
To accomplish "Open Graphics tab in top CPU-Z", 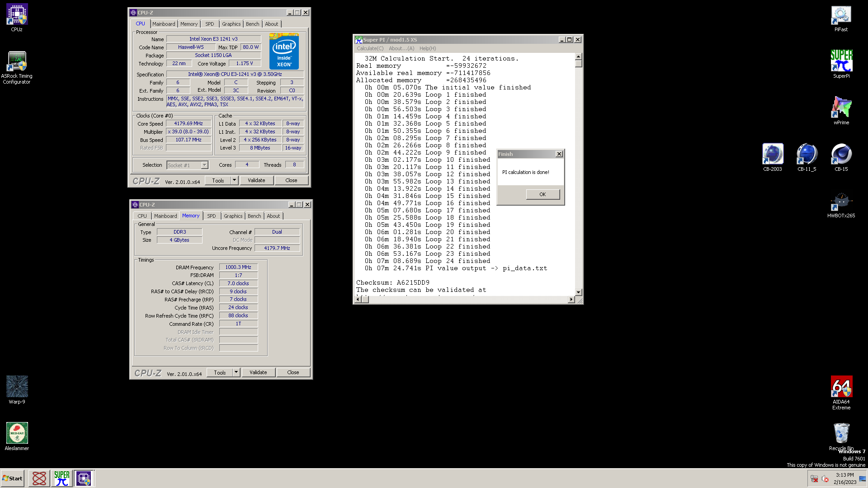I will click(231, 24).
